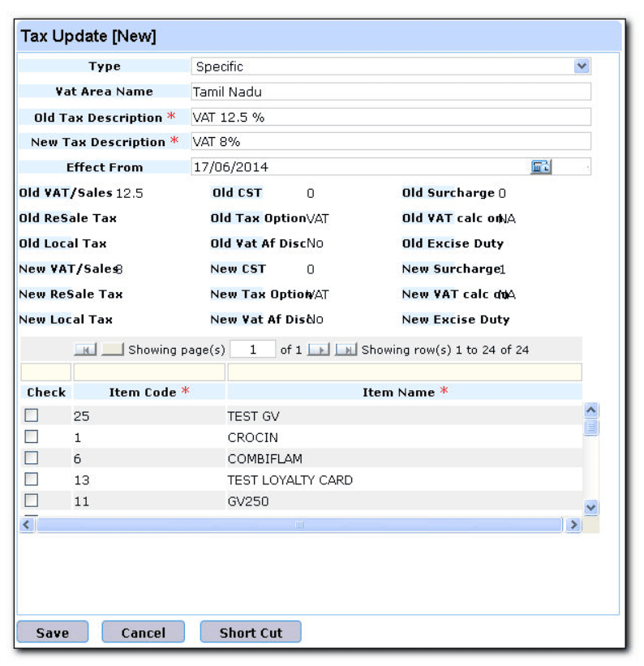Click the Item Code column header
Screen dimensions: 644x666
pyautogui.click(x=149, y=392)
